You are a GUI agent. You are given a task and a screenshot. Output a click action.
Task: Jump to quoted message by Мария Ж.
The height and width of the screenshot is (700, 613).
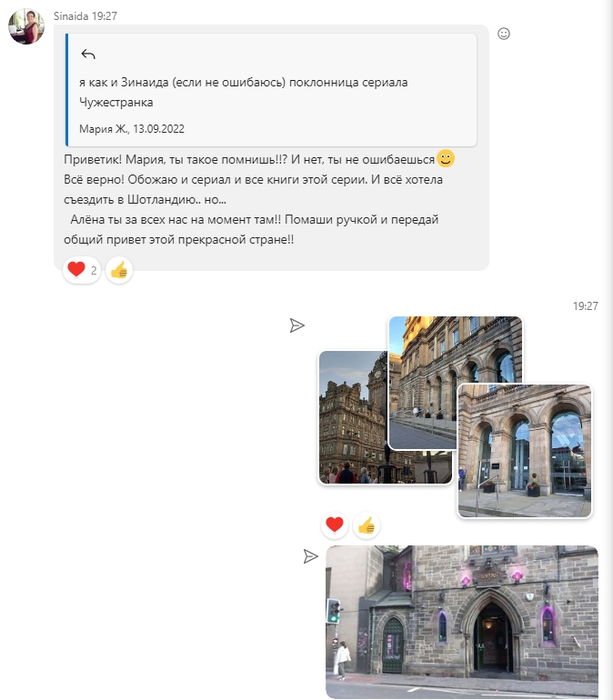(x=271, y=90)
